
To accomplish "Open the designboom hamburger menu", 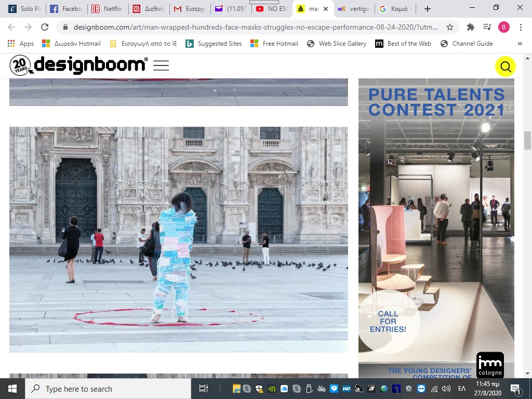I will (161, 65).
